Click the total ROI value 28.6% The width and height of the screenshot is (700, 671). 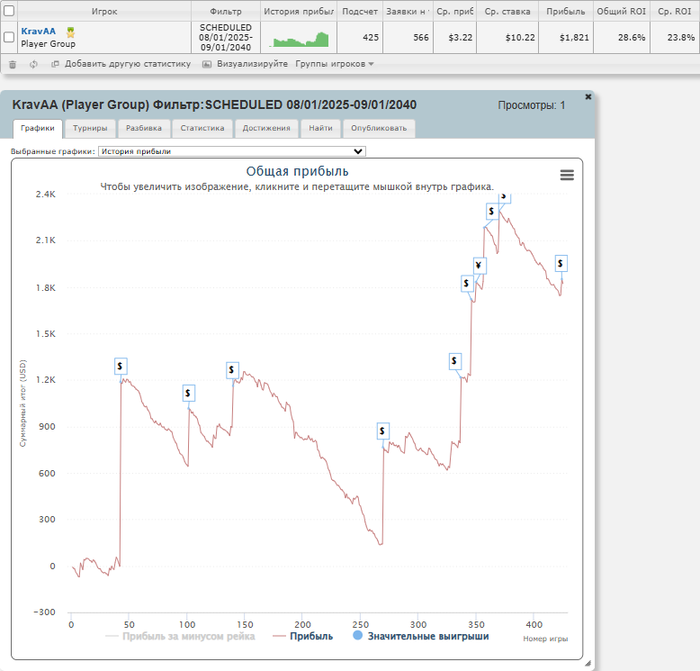click(x=632, y=38)
